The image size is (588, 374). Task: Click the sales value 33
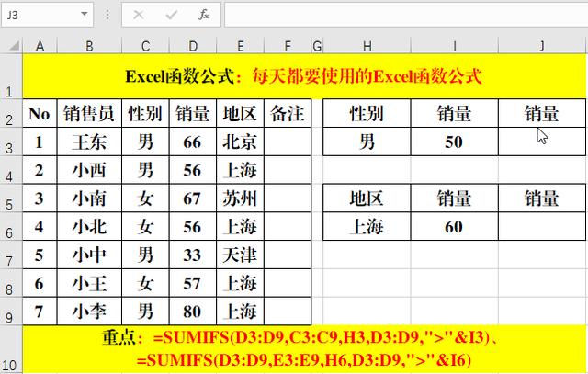pos(193,255)
